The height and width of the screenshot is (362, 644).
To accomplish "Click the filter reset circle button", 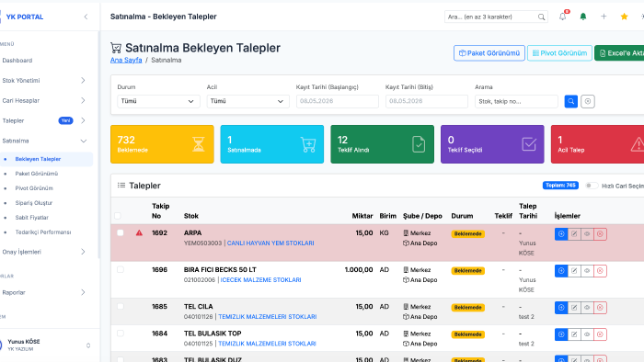I will 588,101.
